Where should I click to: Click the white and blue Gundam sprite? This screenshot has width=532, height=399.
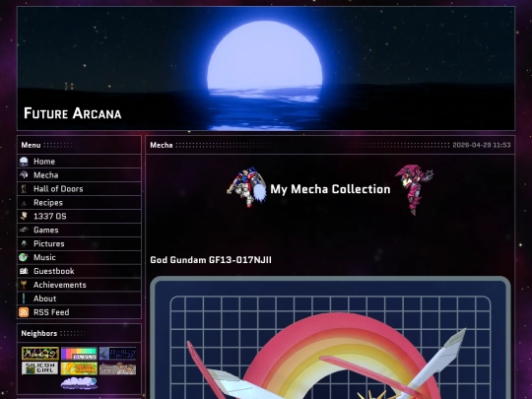pos(246,187)
